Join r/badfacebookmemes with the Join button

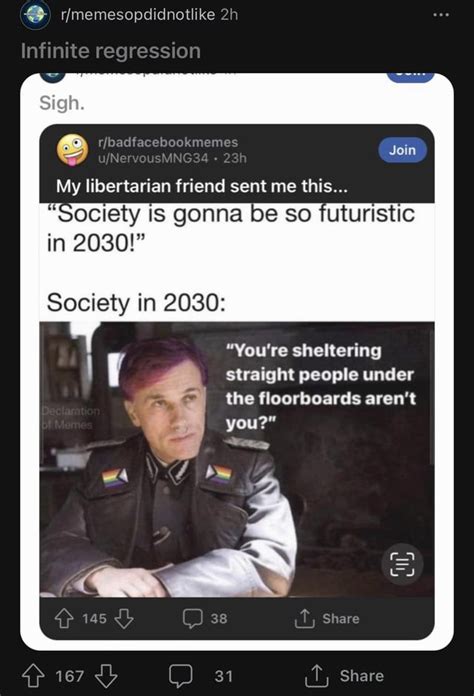coord(403,150)
